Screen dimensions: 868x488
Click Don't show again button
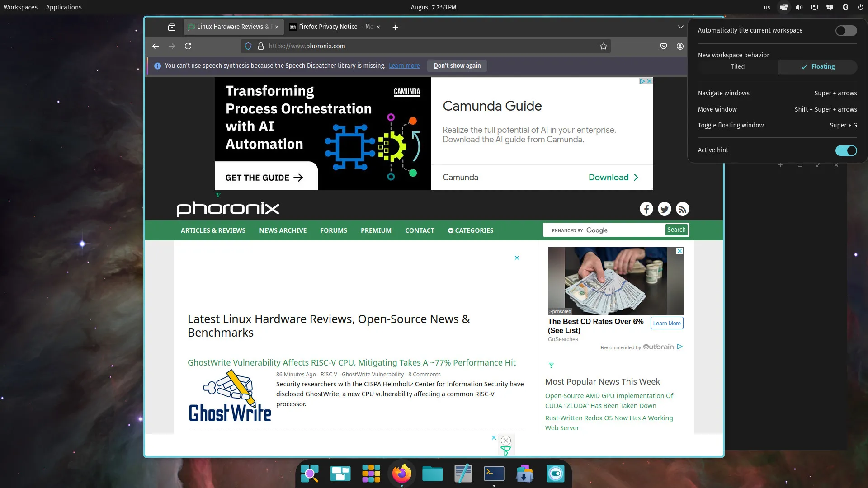click(x=457, y=66)
